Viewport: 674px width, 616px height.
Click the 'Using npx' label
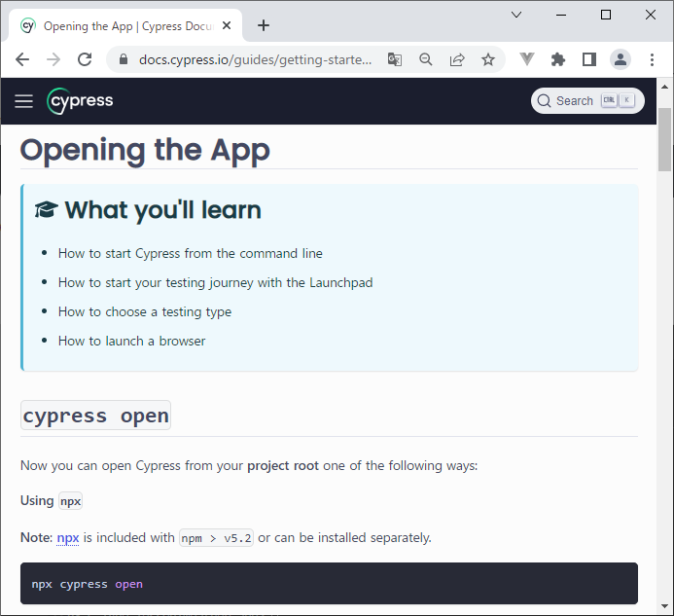click(x=52, y=501)
